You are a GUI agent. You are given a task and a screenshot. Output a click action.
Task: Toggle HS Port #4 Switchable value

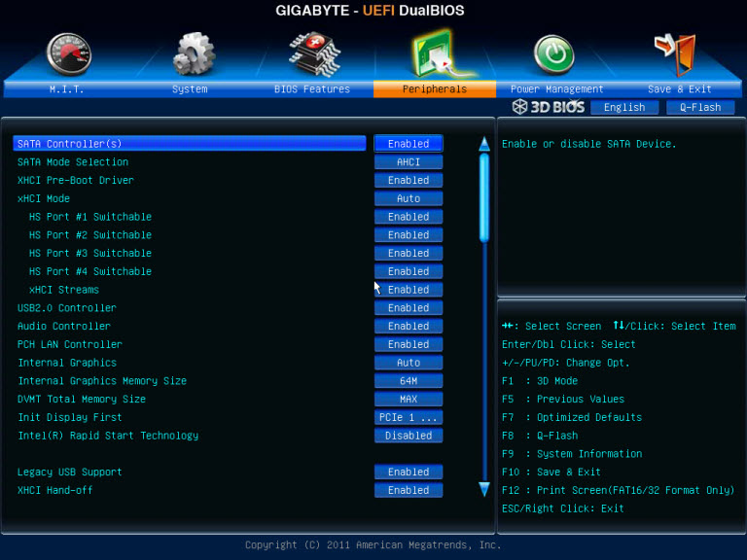point(409,271)
